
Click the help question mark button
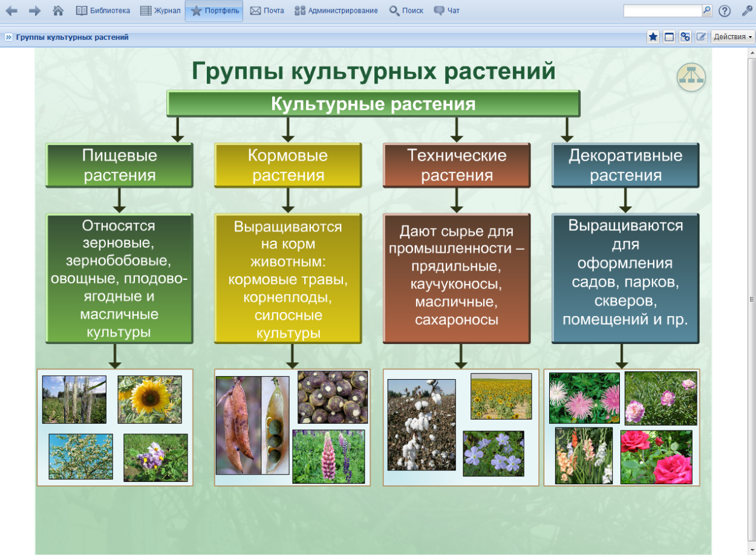click(725, 11)
